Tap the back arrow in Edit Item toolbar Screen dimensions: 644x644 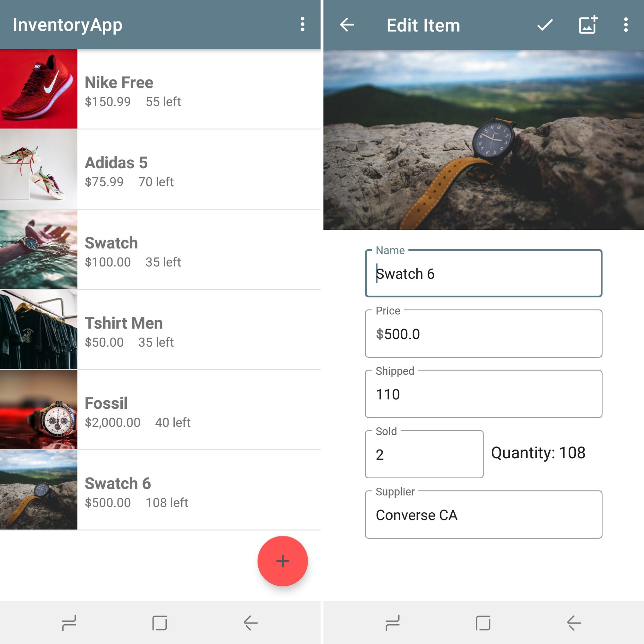click(347, 25)
